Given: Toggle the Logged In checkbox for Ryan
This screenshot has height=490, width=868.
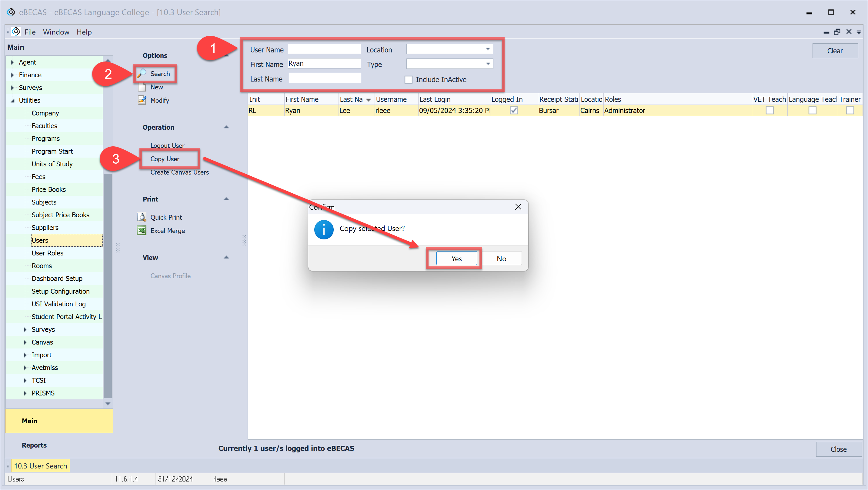Looking at the screenshot, I should click(513, 111).
